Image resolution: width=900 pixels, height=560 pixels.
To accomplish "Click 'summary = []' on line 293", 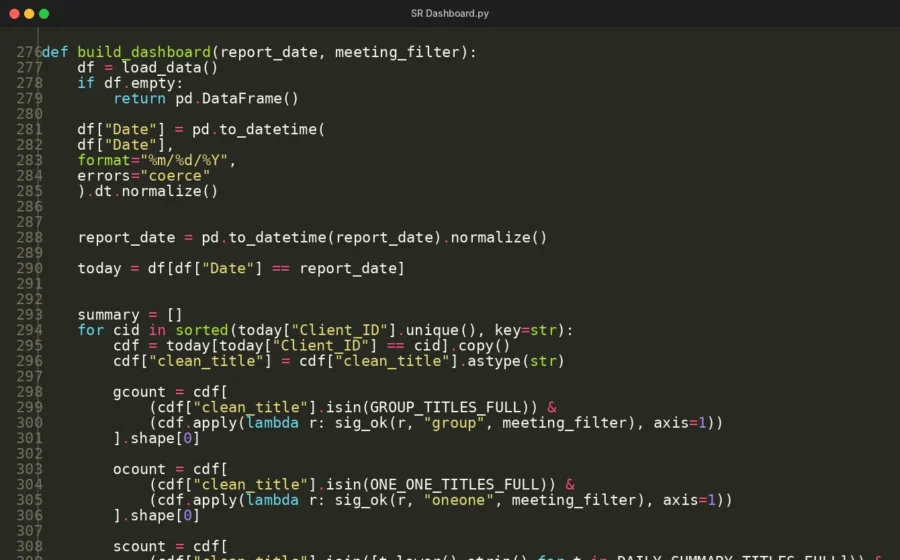I will point(130,315).
